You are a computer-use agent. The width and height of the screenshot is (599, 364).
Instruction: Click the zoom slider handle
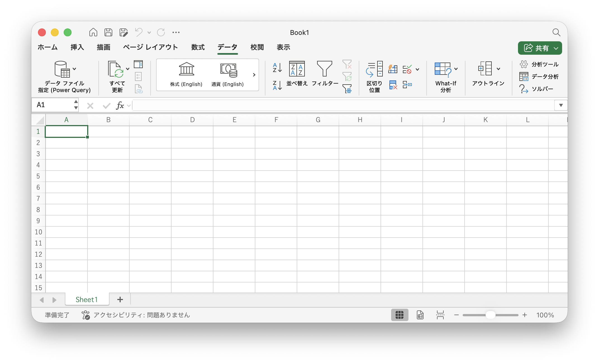[x=490, y=315]
